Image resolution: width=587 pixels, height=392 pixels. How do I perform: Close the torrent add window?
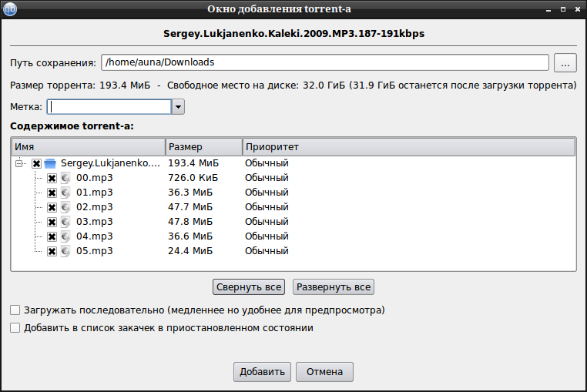[578, 9]
